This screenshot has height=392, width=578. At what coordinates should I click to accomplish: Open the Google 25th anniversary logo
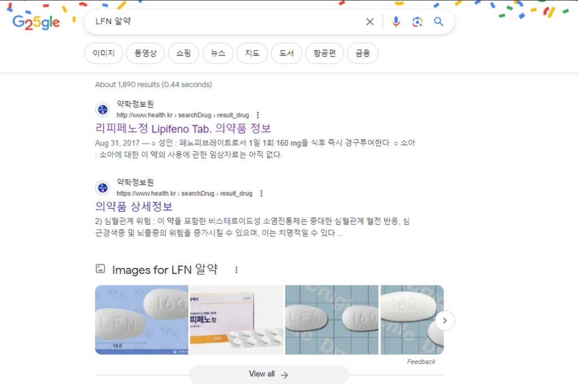(36, 23)
